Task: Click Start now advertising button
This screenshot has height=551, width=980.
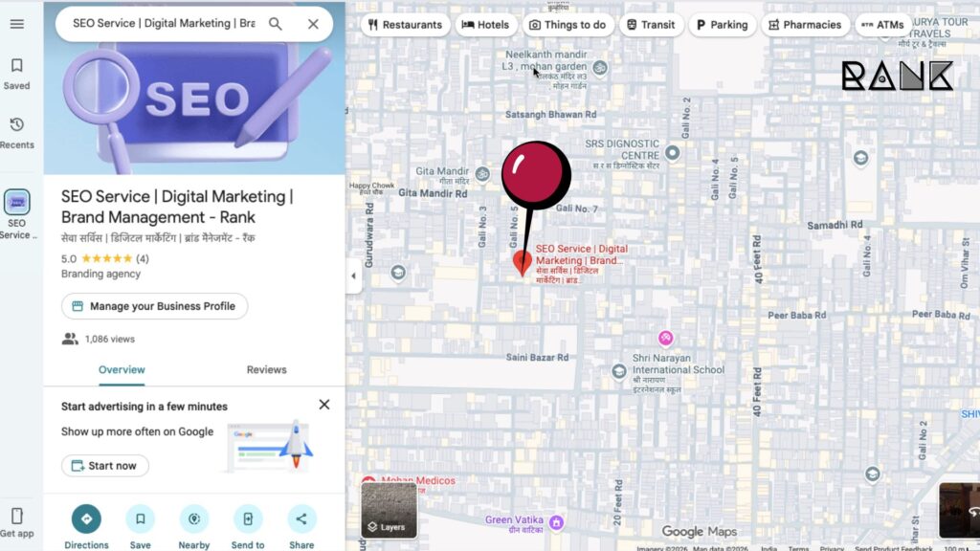Action: coord(105,466)
